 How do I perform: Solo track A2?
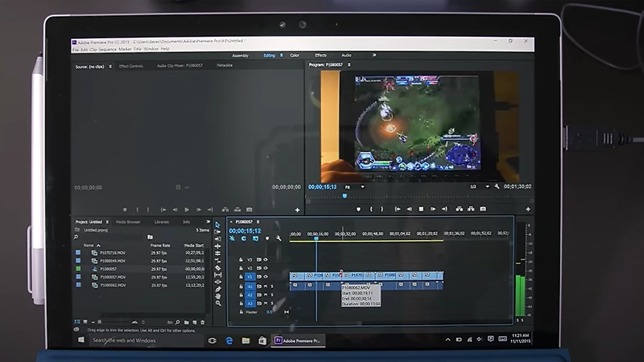(x=272, y=294)
